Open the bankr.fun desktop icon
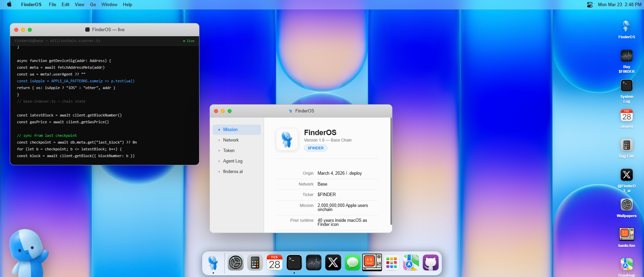Viewport: 644px width, 277px height. click(x=627, y=238)
